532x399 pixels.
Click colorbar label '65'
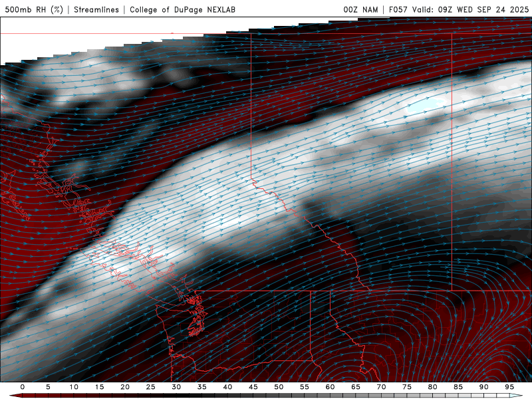coord(356,387)
